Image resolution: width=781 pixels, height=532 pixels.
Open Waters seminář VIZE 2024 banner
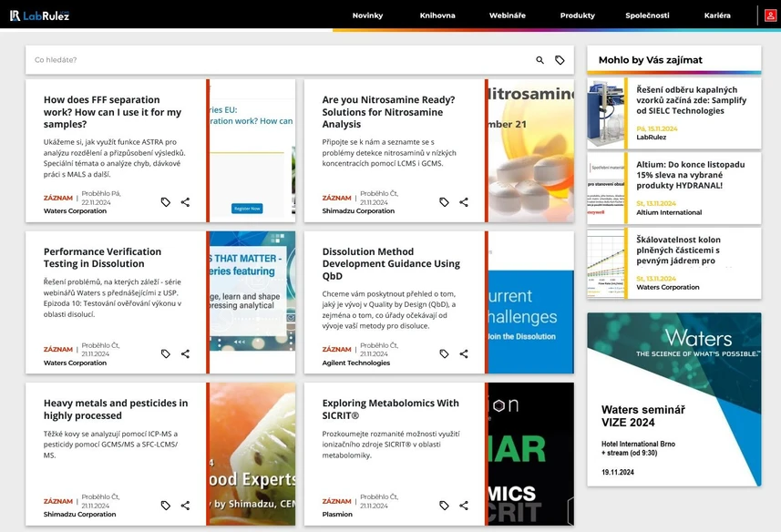coord(673,400)
